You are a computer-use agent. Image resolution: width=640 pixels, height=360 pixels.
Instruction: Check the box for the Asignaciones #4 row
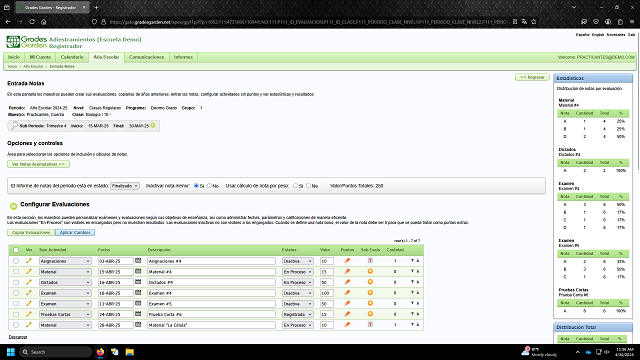click(x=16, y=261)
